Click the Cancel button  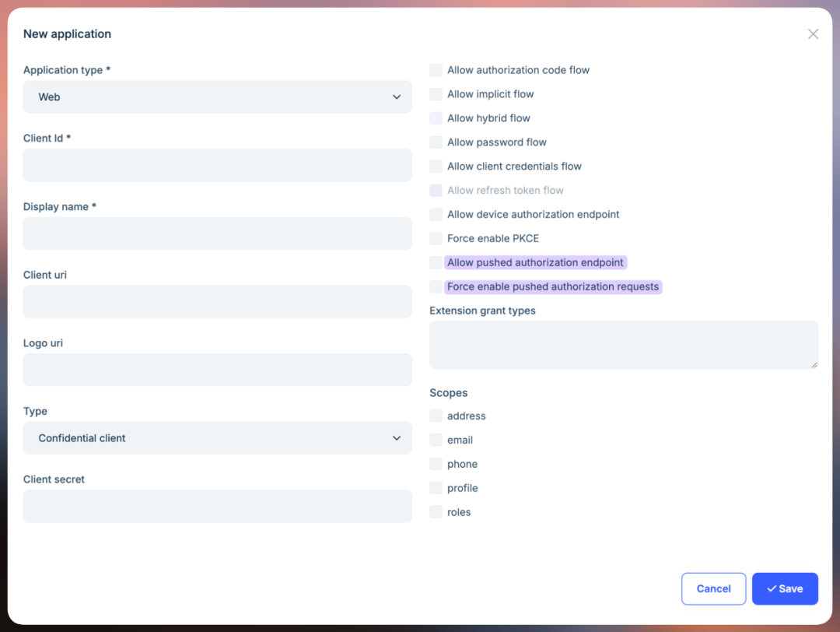713,588
